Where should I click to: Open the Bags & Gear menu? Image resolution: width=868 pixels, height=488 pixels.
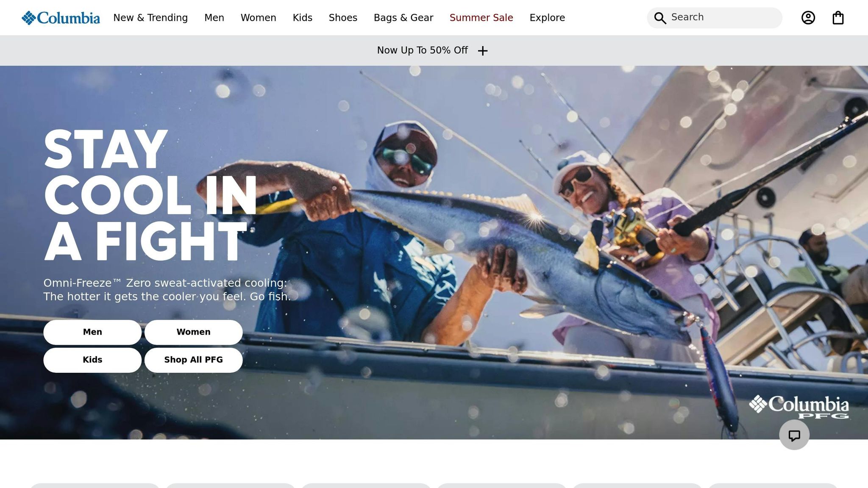pyautogui.click(x=403, y=18)
